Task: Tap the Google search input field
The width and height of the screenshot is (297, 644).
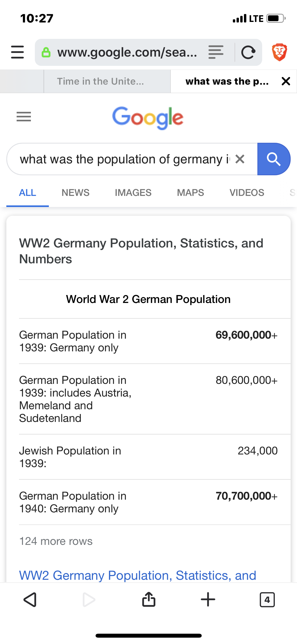Action: (x=124, y=159)
